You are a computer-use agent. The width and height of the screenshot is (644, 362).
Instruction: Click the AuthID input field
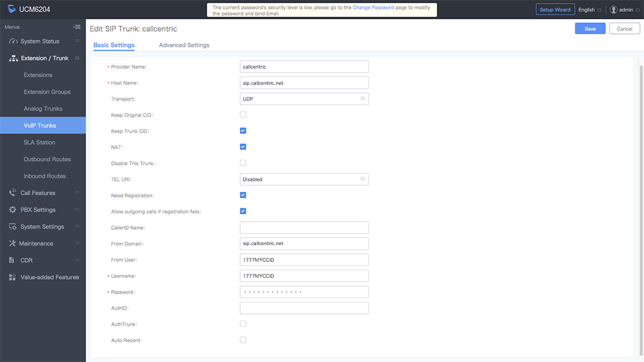pos(304,308)
